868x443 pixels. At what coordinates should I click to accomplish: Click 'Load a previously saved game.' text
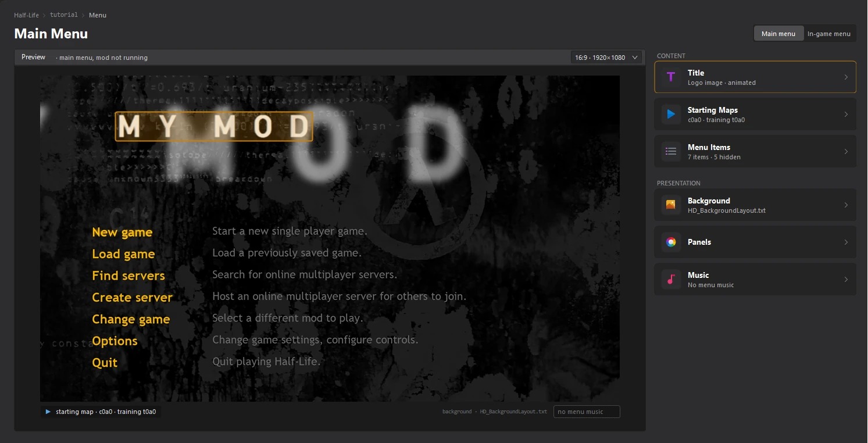(287, 253)
